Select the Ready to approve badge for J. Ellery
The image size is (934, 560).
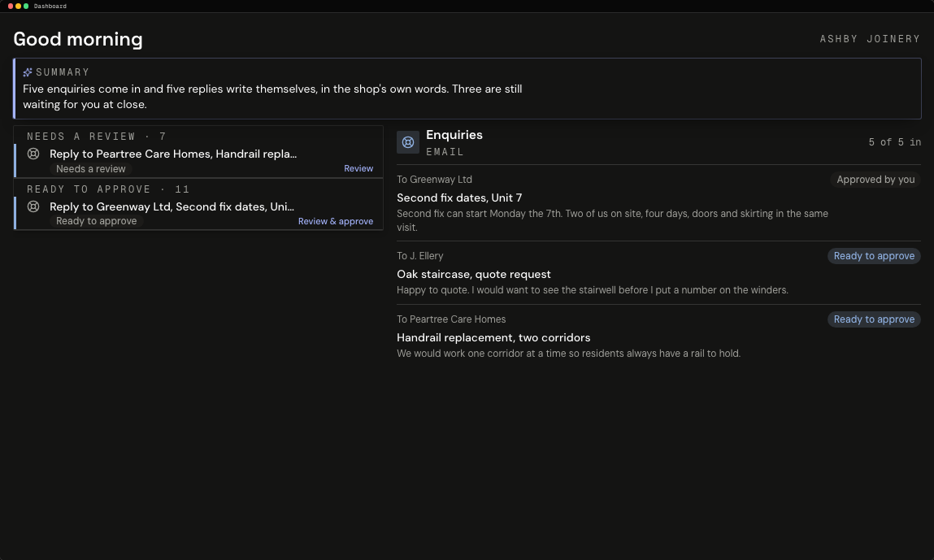874,255
